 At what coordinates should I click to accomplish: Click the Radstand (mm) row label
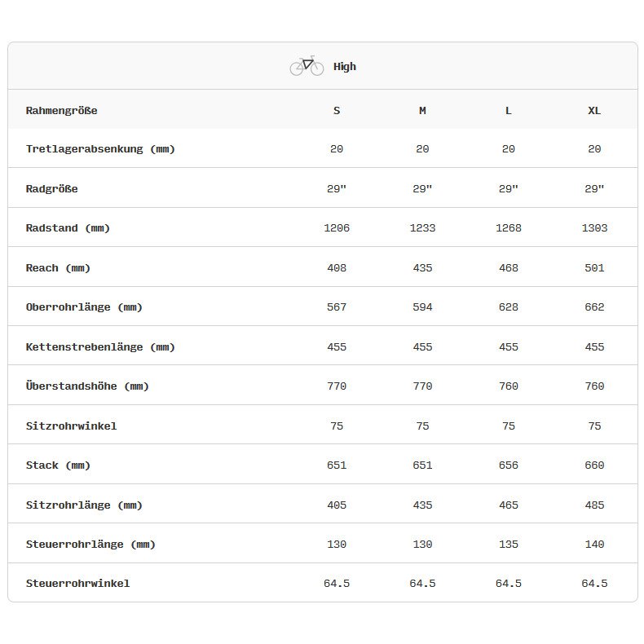point(68,228)
